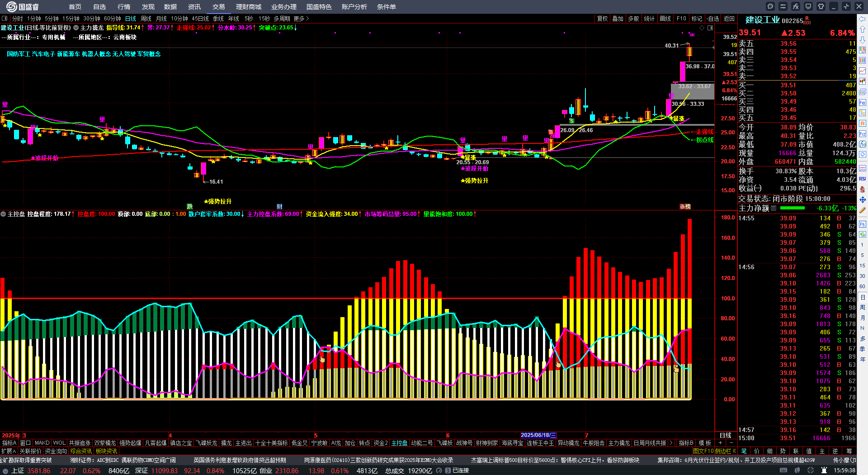Toggle the circle icon before 主控盘 indicator
Image resolution: width=868 pixels, height=475 pixels.
pos(3,214)
